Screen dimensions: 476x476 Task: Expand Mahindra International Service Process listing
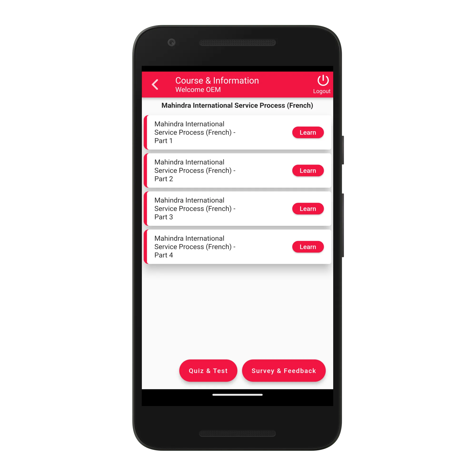(238, 105)
